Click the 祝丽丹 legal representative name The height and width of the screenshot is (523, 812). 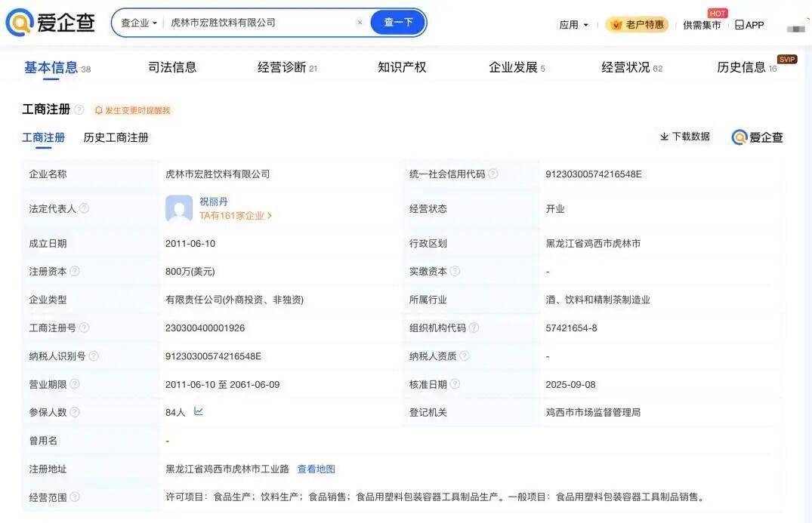coord(213,202)
